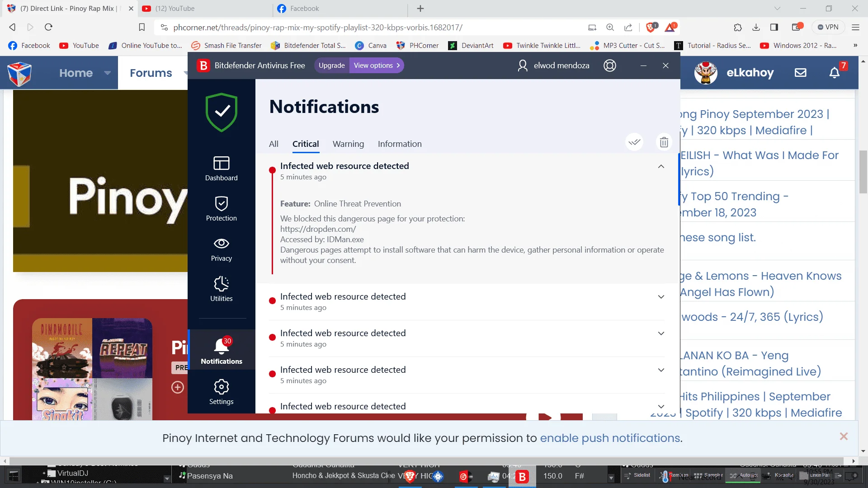Open the Bitdefender Dashboard panel

[x=221, y=169]
